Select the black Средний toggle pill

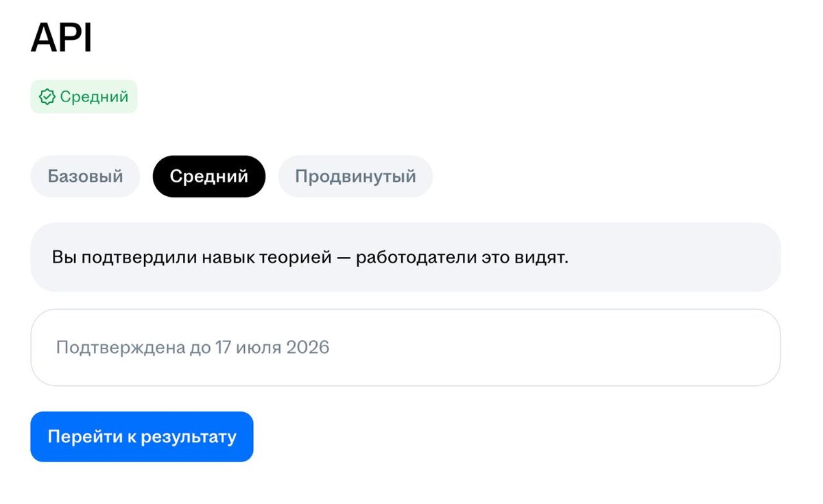pos(208,176)
